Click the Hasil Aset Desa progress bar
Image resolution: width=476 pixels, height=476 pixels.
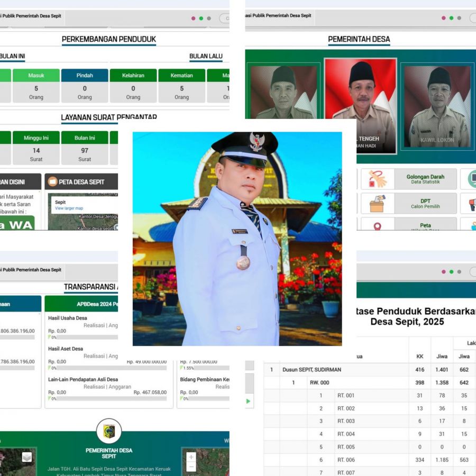pyautogui.click(x=107, y=368)
